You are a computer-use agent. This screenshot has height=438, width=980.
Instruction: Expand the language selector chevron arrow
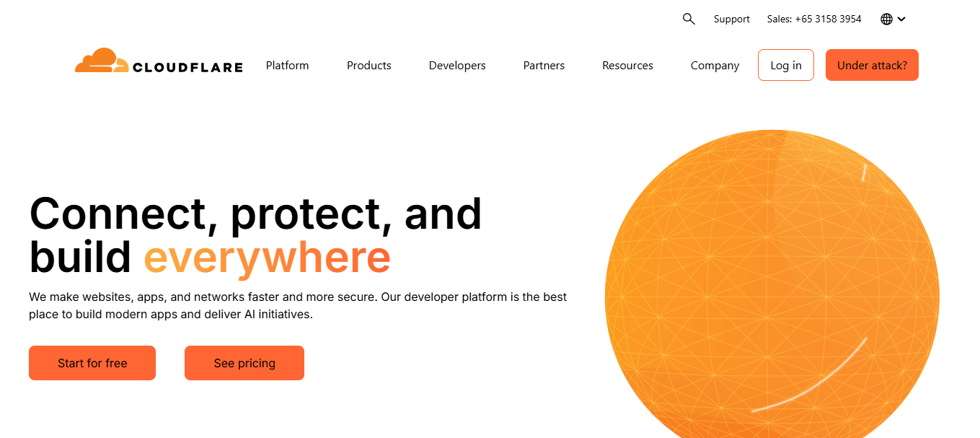tap(902, 19)
